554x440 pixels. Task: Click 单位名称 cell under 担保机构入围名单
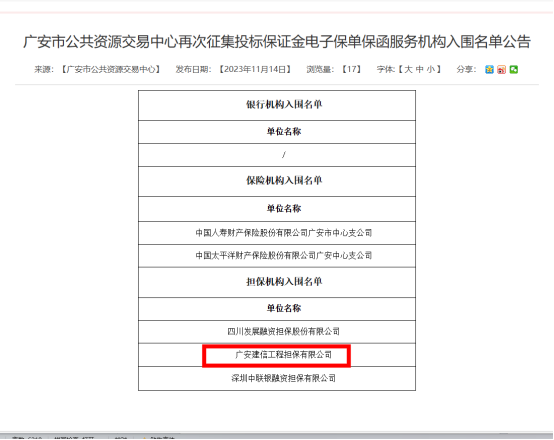(x=277, y=309)
